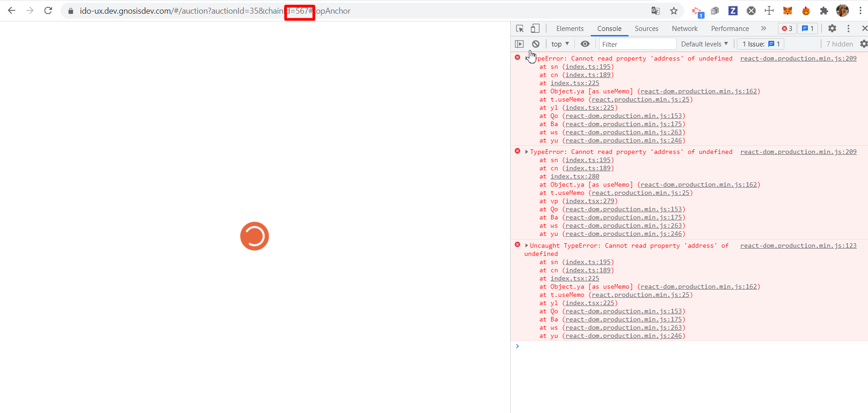Bookmark this page with star icon
This screenshot has height=413, width=868.
click(x=674, y=11)
